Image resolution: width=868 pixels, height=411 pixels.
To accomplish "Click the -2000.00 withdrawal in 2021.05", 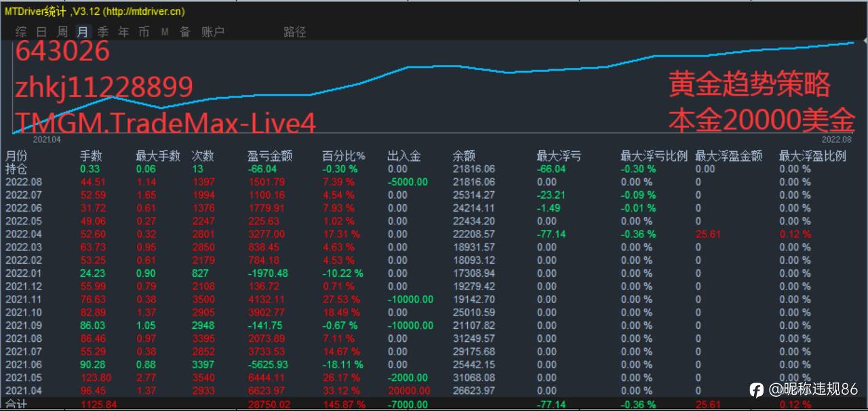I will pos(408,378).
